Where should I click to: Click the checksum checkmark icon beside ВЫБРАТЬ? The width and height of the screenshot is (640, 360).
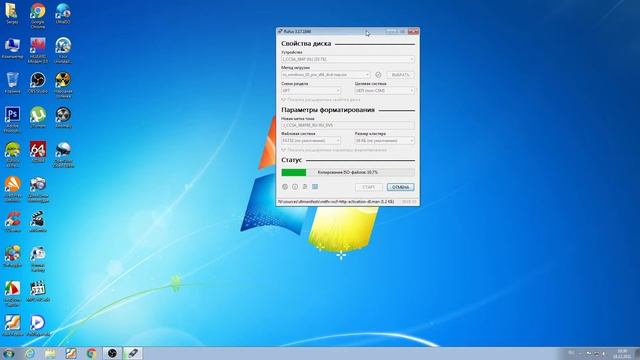[378, 75]
